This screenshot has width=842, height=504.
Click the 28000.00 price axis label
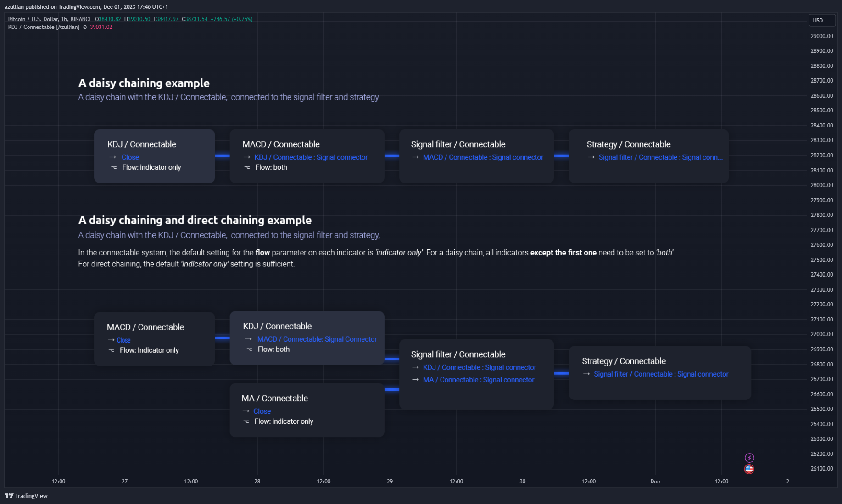(x=821, y=185)
